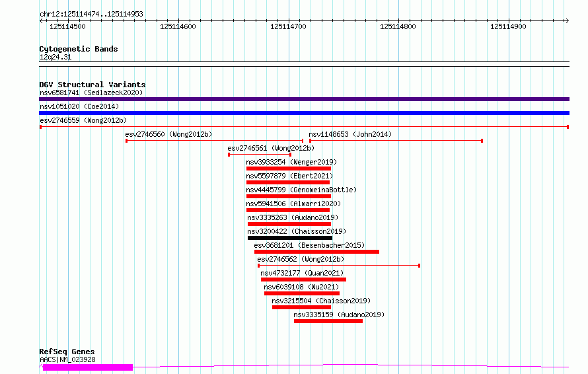Click the 125114600 ruler position
588x374 pixels.
coord(178,26)
